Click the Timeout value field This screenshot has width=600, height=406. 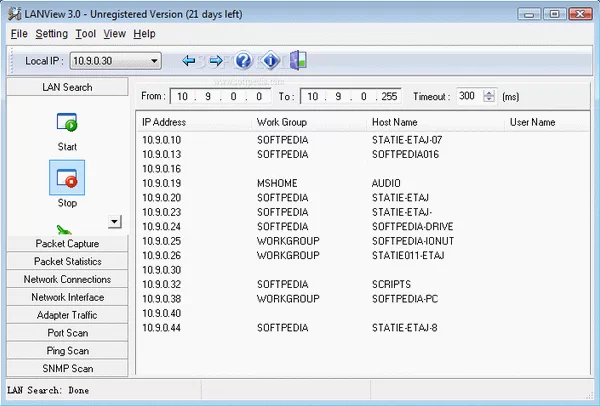(x=470, y=96)
